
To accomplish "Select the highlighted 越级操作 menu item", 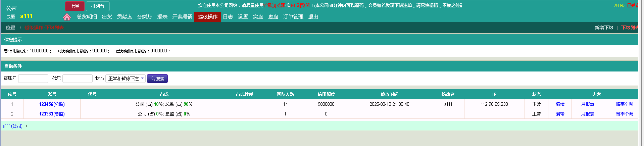I will pyautogui.click(x=208, y=17).
